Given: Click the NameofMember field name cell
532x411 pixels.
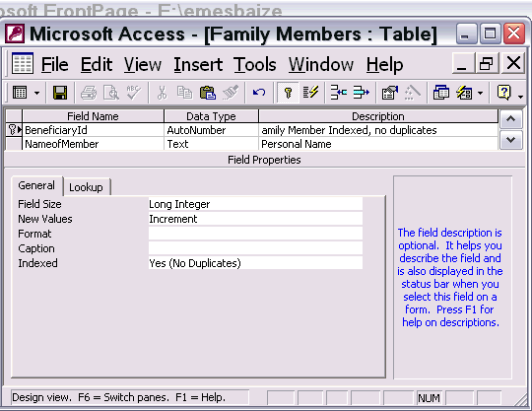Looking at the screenshot, I should coord(93,144).
